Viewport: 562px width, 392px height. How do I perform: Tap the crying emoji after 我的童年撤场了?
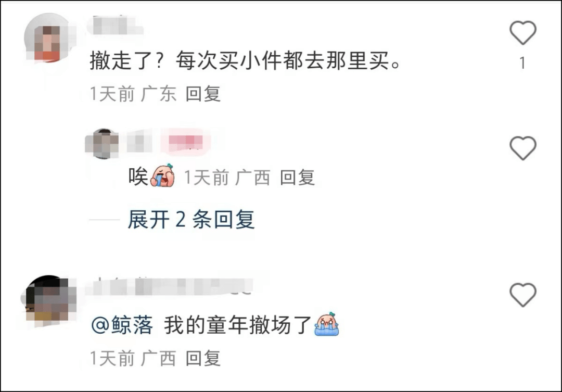click(x=326, y=324)
